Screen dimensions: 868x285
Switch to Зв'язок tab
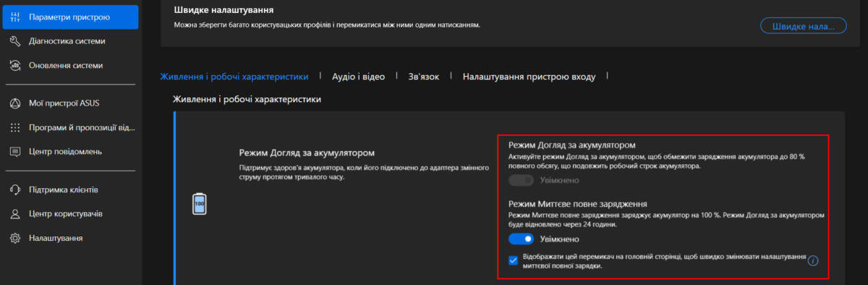pyautogui.click(x=423, y=76)
